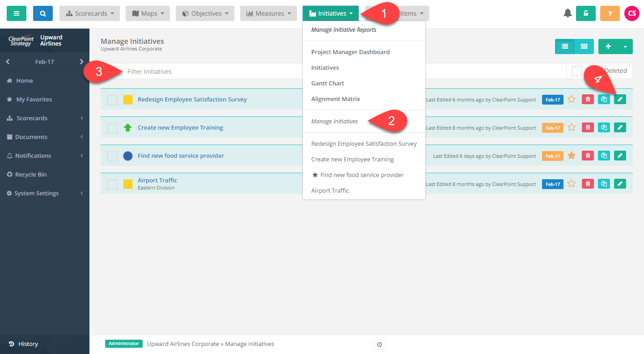This screenshot has width=644, height=354.
Task: Open global search with the magnifying glass icon
Action: (x=42, y=13)
